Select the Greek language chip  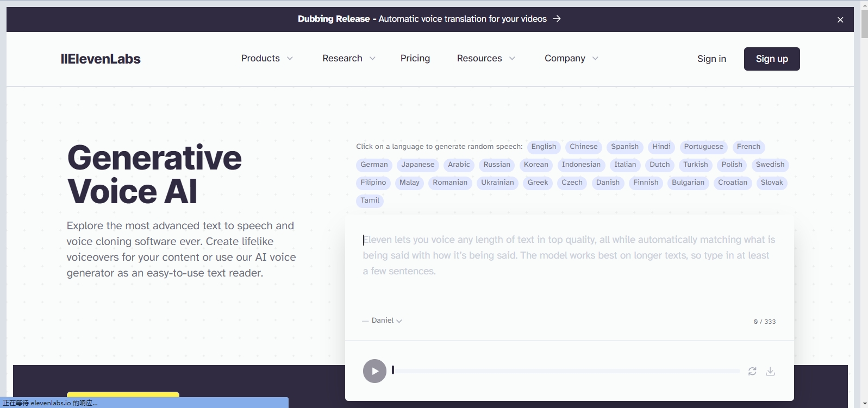point(538,183)
